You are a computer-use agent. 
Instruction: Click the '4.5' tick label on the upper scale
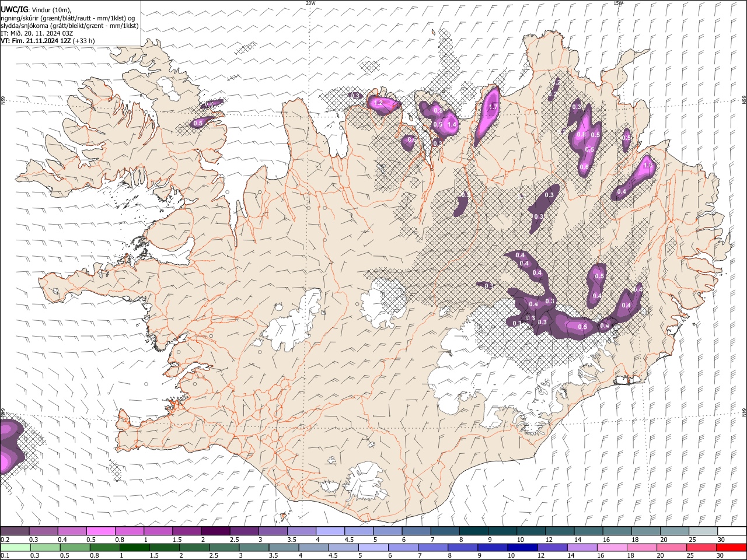tap(349, 540)
